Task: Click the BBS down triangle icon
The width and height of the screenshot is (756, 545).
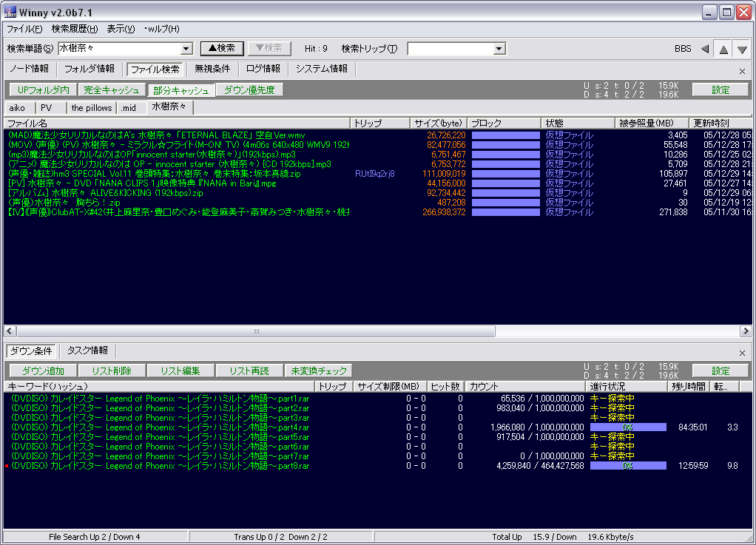Action: [742, 49]
